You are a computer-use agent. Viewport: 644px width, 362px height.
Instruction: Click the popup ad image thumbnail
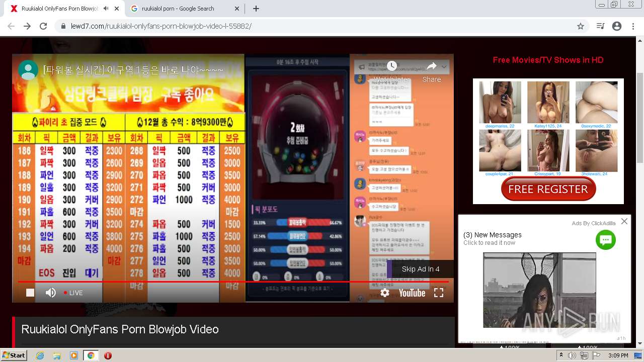pyautogui.click(x=539, y=290)
